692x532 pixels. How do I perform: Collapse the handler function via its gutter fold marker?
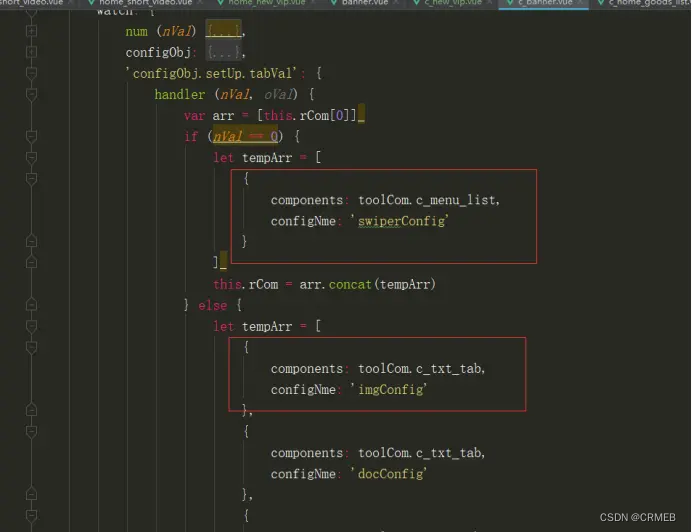31,94
